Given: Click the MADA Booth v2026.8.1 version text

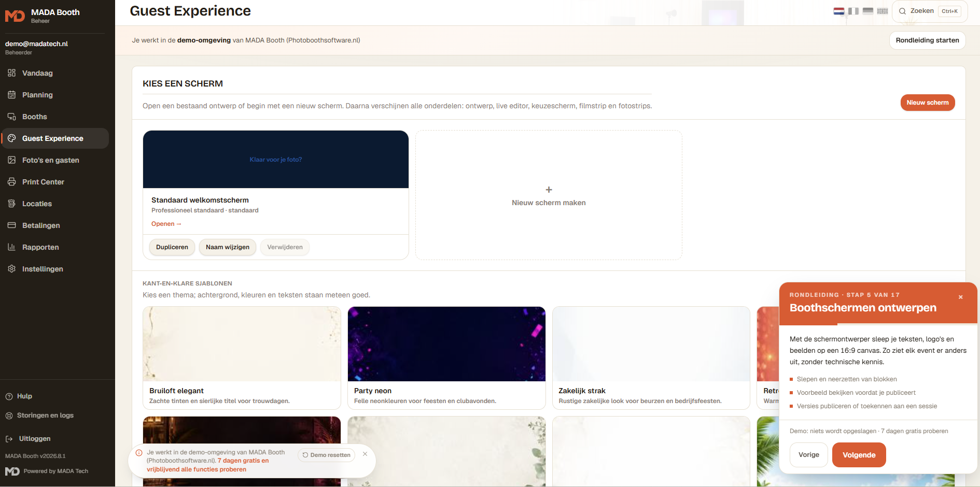Looking at the screenshot, I should pyautogui.click(x=35, y=456).
